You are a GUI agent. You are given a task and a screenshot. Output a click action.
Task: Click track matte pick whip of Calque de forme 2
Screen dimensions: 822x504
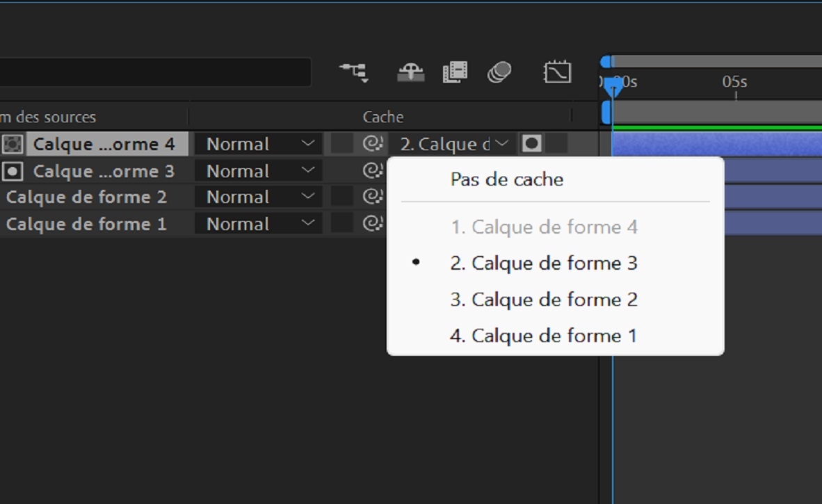click(373, 197)
